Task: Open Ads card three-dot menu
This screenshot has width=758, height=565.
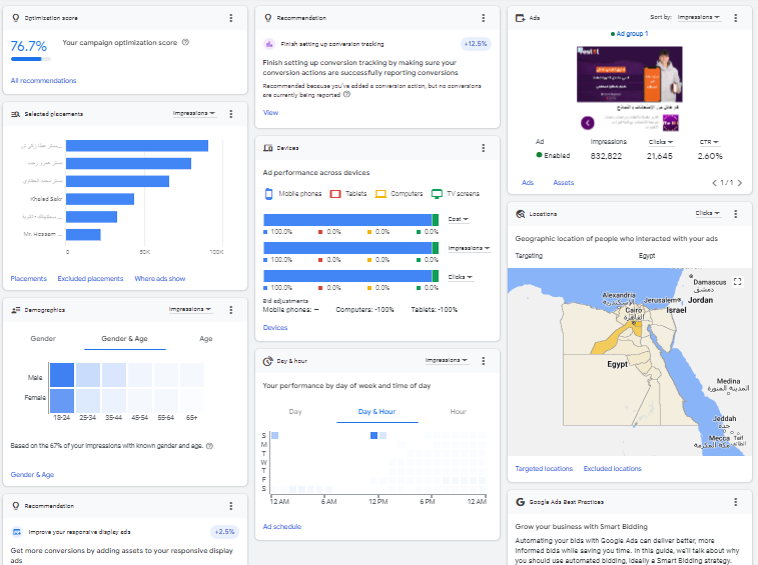Action: 735,18
